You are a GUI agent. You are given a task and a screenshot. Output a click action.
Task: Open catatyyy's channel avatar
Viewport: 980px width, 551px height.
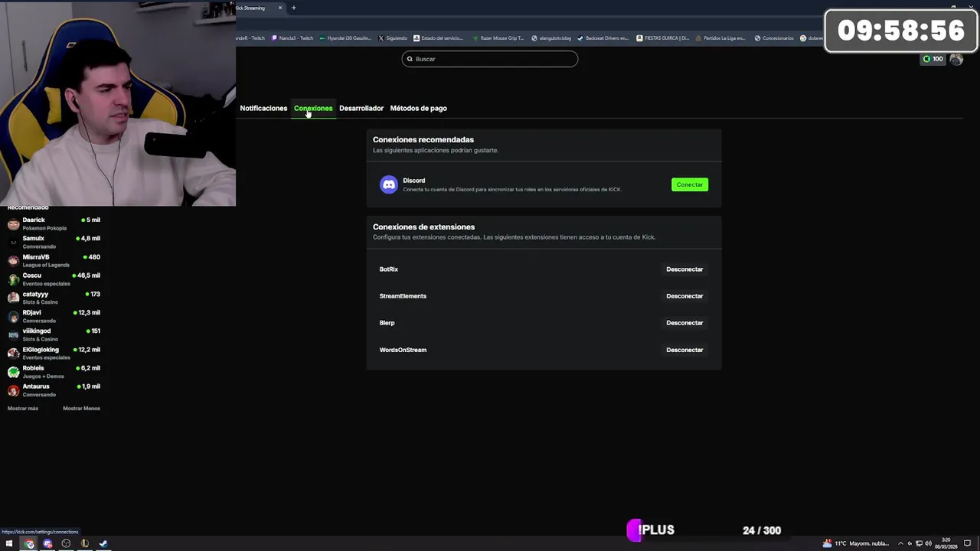pos(13,298)
